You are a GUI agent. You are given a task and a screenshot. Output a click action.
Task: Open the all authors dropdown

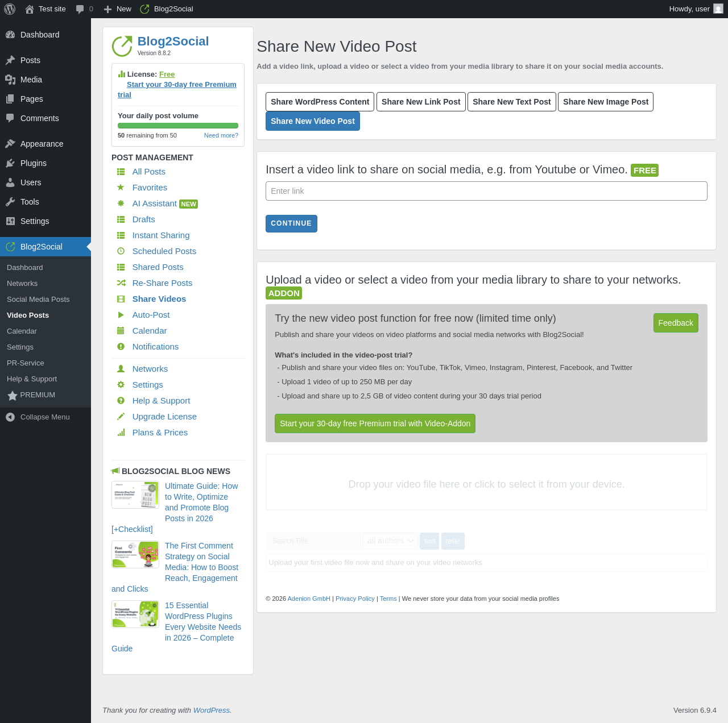click(390, 541)
